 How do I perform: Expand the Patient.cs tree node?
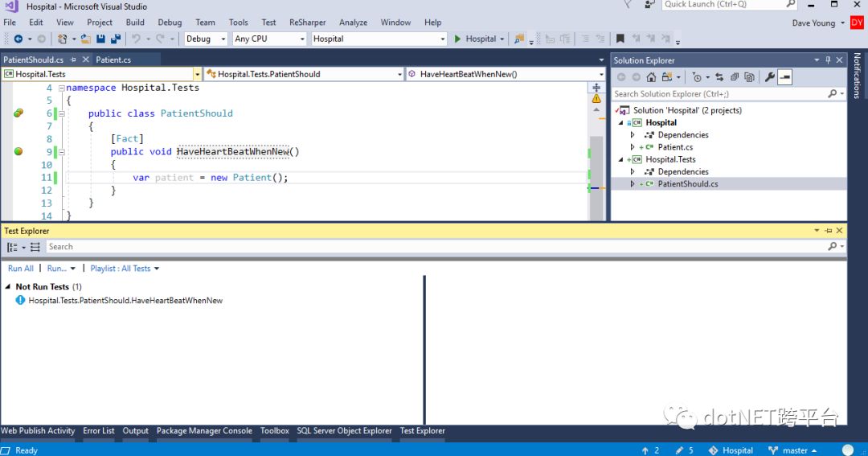point(633,147)
